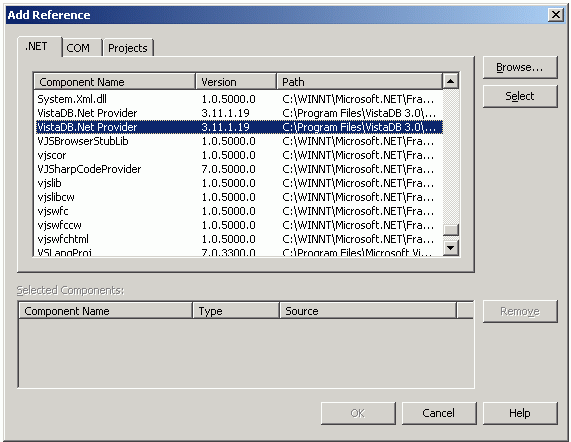The image size is (571, 442).
Task: Sort by Component Name column in top list
Action: 114,82
